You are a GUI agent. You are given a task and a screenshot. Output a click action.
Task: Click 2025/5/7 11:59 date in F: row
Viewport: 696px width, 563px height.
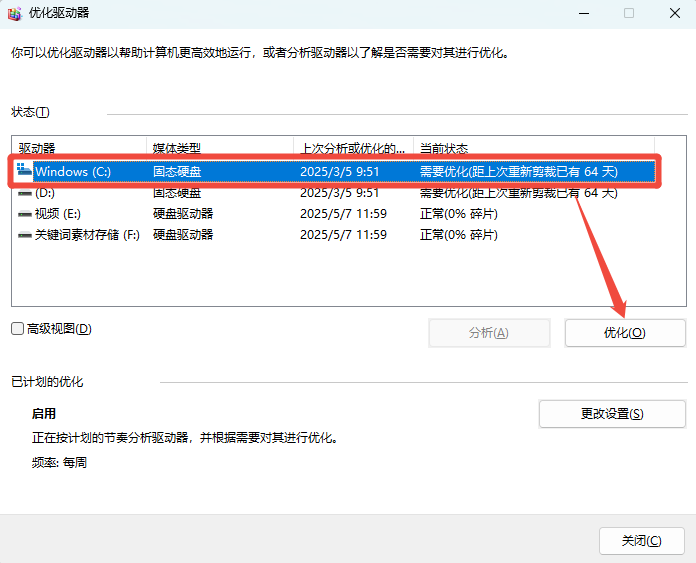click(343, 235)
